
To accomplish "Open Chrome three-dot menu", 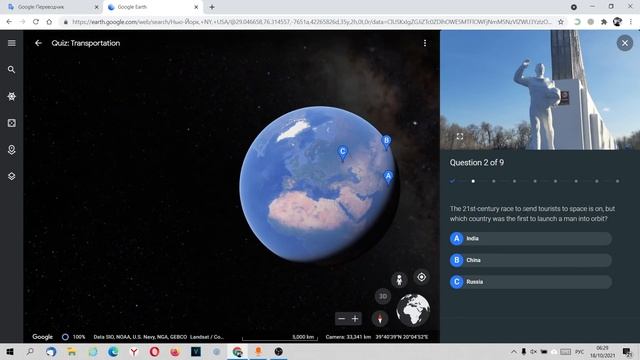I will [631, 22].
